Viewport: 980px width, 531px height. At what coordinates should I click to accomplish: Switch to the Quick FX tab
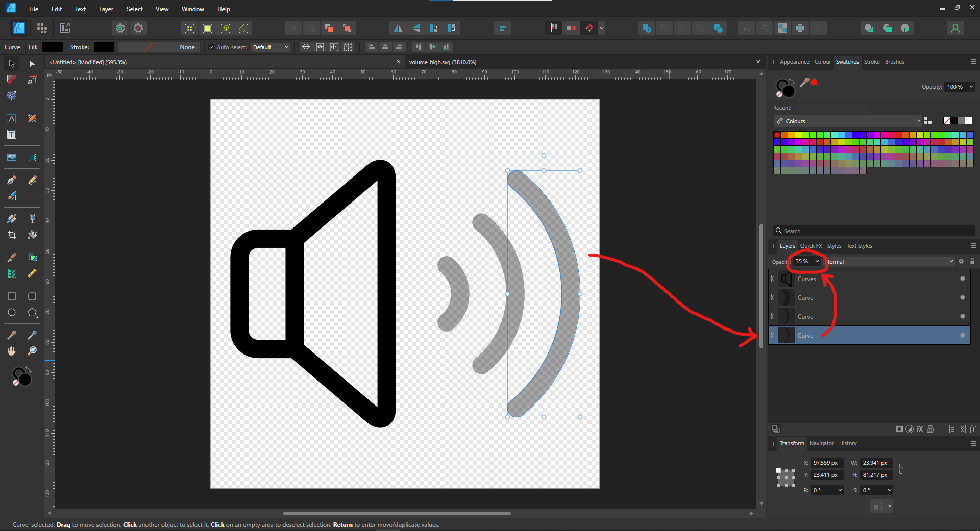811,246
